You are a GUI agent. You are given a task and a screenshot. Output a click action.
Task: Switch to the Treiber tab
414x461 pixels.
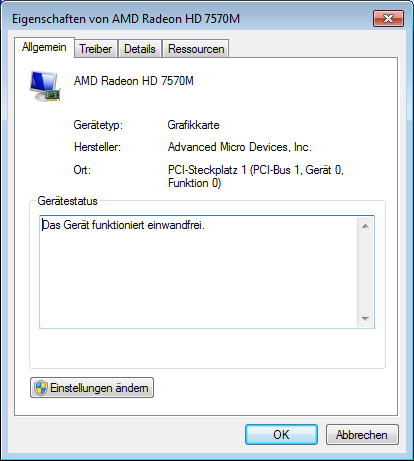[x=96, y=49]
